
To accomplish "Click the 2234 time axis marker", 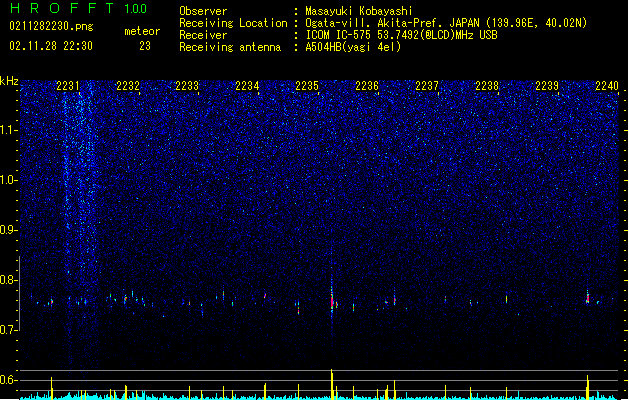I will click(247, 86).
